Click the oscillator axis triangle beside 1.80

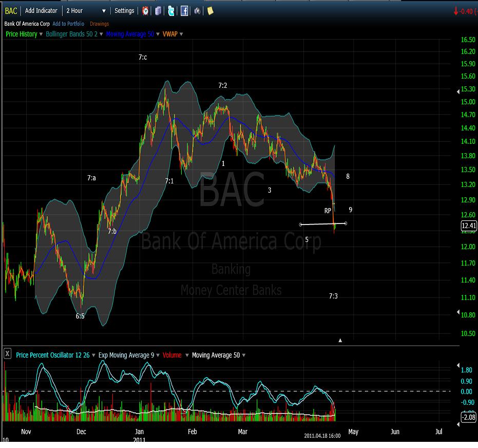tap(458, 365)
